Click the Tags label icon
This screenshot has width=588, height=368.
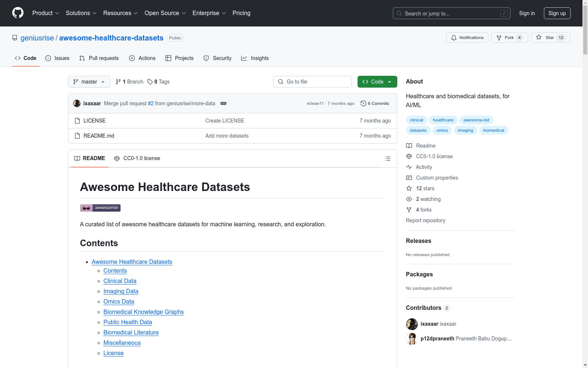(x=150, y=82)
